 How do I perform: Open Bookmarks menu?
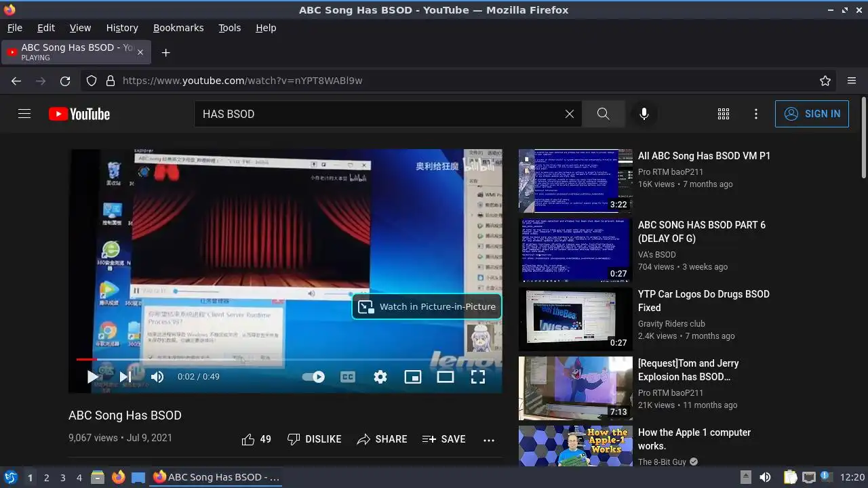tap(178, 28)
